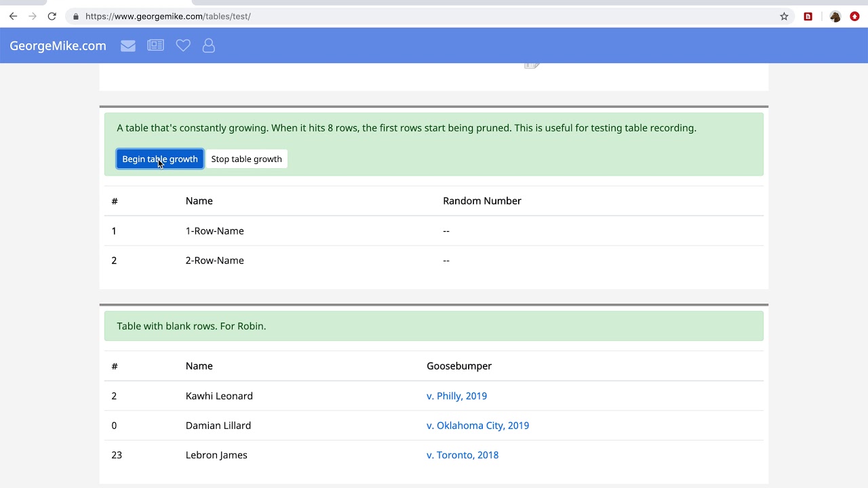Viewport: 868px width, 488px height.
Task: Open the v. Philly, 2019 link
Action: (x=456, y=396)
